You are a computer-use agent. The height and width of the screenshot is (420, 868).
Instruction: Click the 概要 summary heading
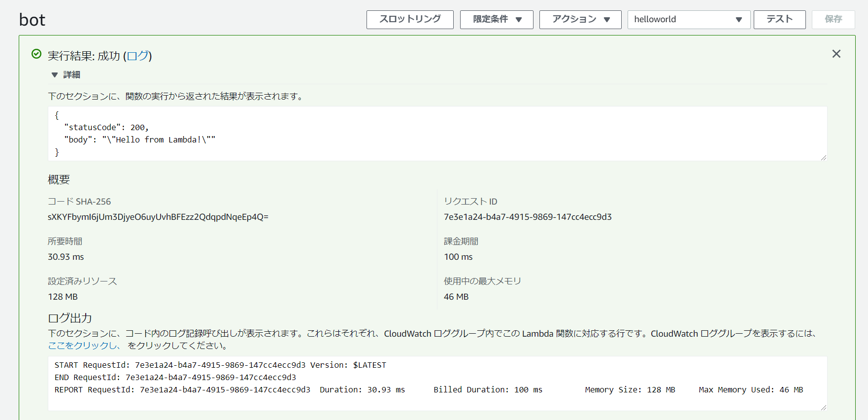tap(59, 179)
